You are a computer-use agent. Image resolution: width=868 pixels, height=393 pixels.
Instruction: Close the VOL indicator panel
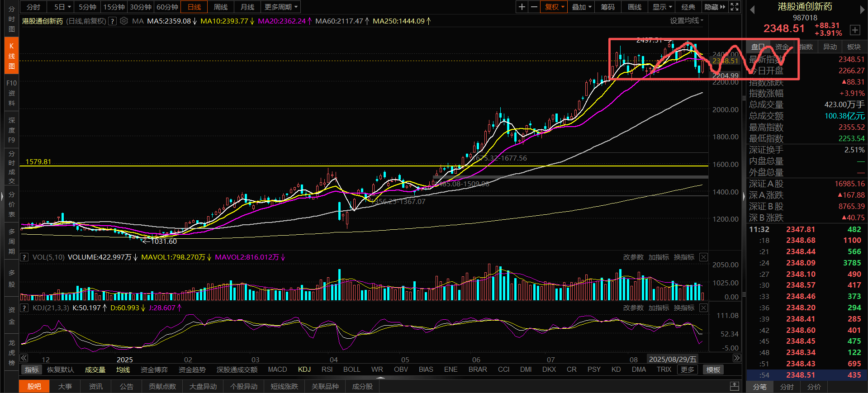point(703,257)
